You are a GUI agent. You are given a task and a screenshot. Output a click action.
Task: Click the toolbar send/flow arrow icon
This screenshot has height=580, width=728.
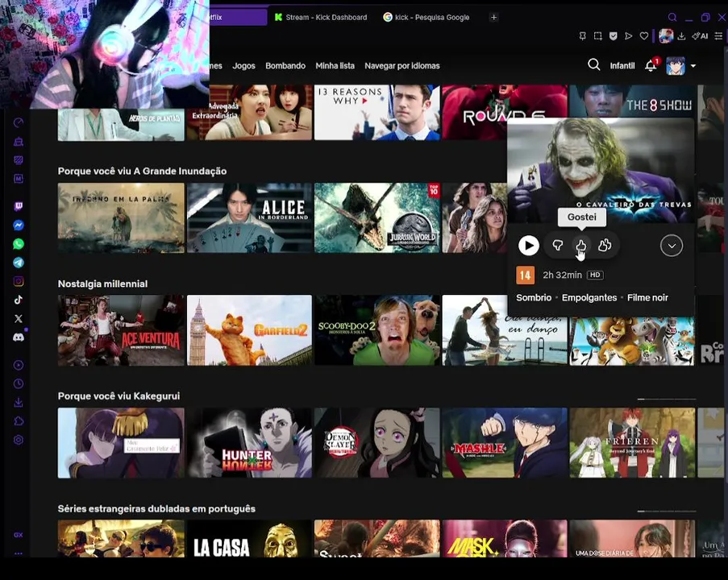pyautogui.click(x=628, y=36)
